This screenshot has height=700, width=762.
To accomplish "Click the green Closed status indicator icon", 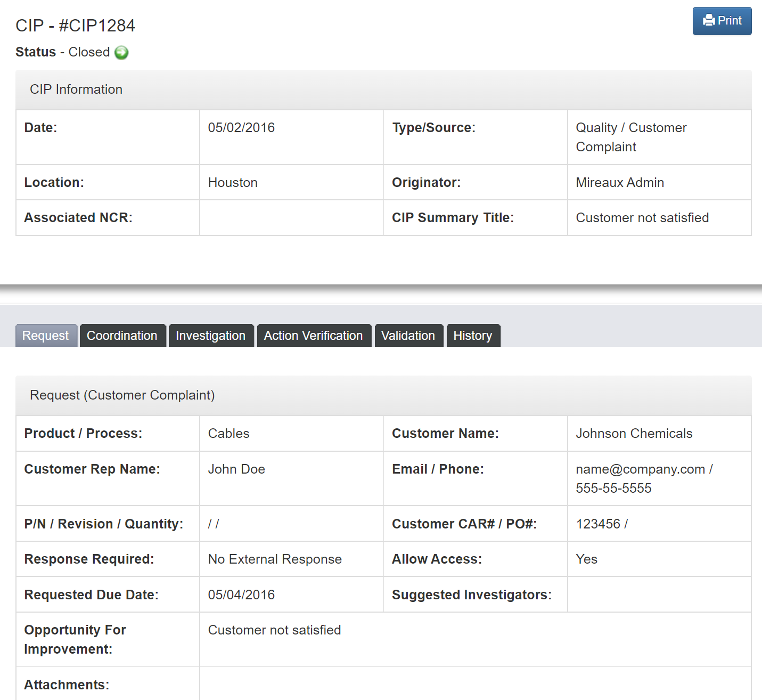I will [121, 52].
